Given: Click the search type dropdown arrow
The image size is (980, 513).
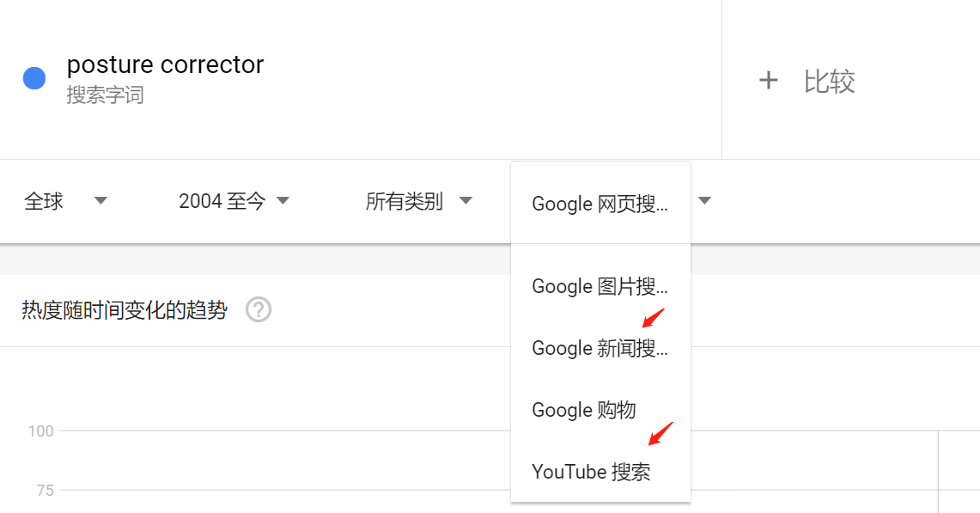Looking at the screenshot, I should pos(704,198).
